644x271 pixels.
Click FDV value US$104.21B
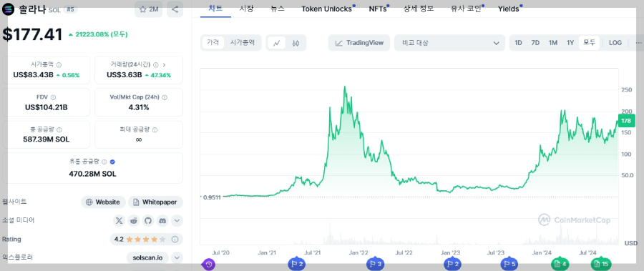pos(46,107)
